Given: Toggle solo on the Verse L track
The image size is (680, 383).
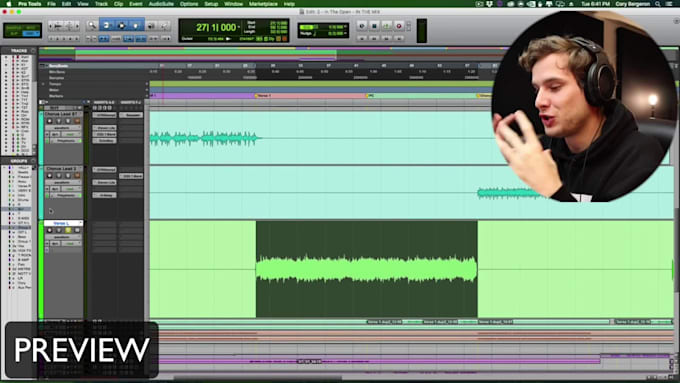Looking at the screenshot, I should [68, 230].
